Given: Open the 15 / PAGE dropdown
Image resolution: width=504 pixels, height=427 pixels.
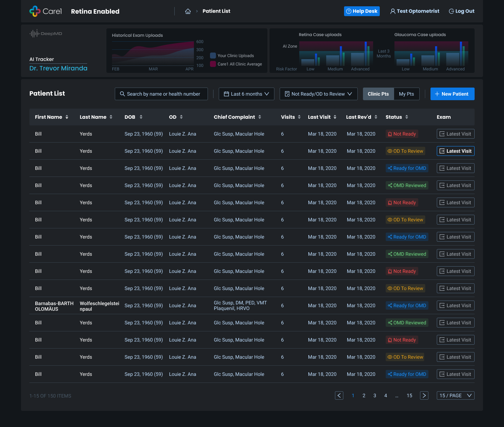Looking at the screenshot, I should tap(455, 395).
